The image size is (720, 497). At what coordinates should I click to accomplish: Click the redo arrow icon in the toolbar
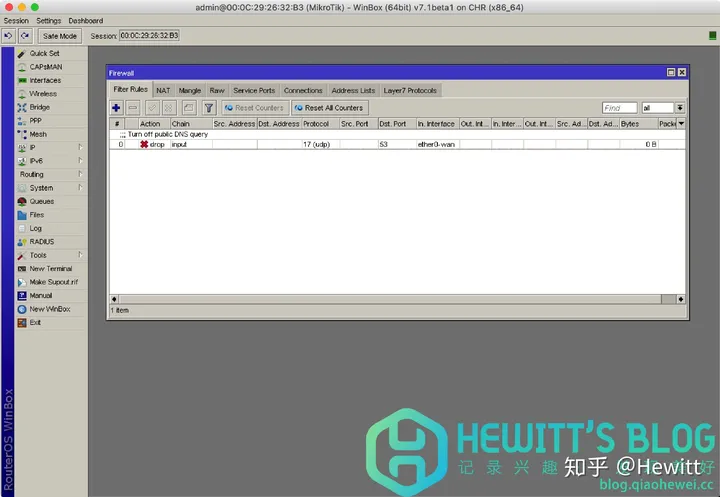[x=25, y=36]
